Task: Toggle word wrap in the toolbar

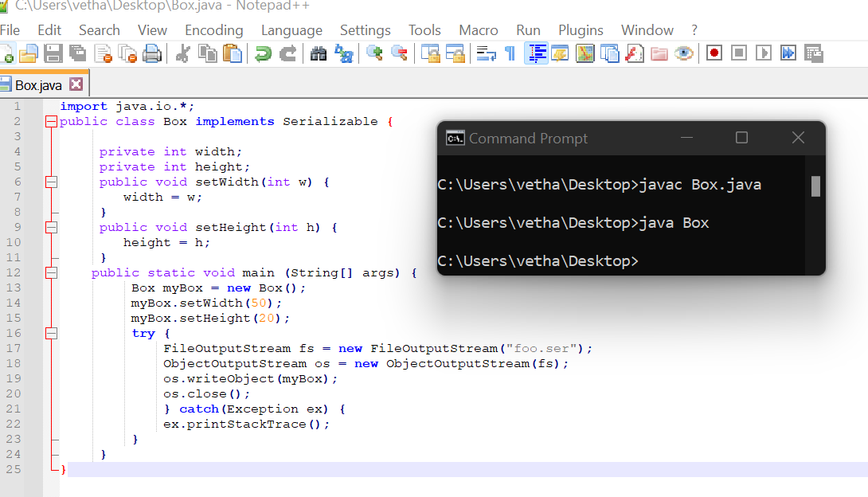Action: coord(486,53)
